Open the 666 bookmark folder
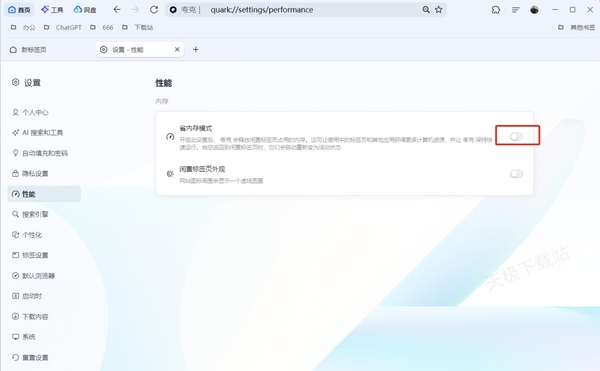 coord(102,27)
